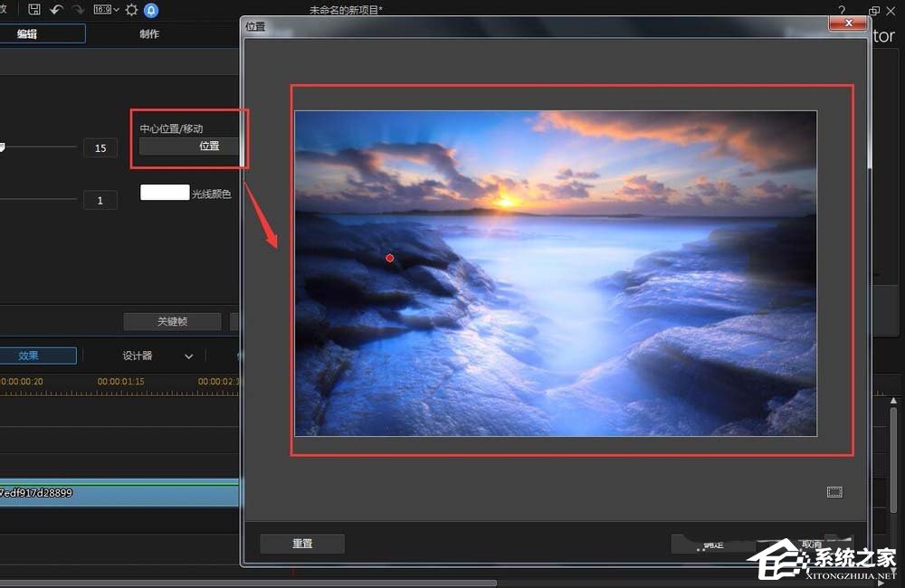Click the grid icon below the preview image
This screenshot has height=588, width=905.
point(834,492)
